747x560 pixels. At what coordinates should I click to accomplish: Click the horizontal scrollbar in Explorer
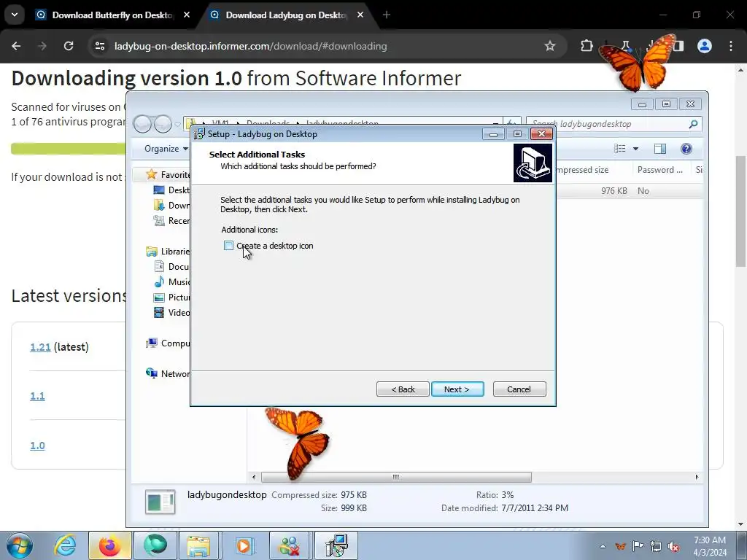(396, 477)
